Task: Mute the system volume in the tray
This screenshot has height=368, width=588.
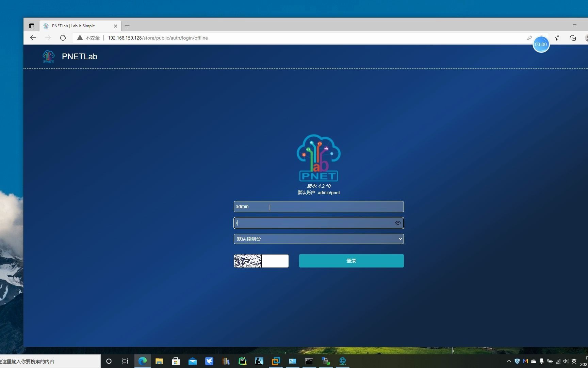Action: 566,361
